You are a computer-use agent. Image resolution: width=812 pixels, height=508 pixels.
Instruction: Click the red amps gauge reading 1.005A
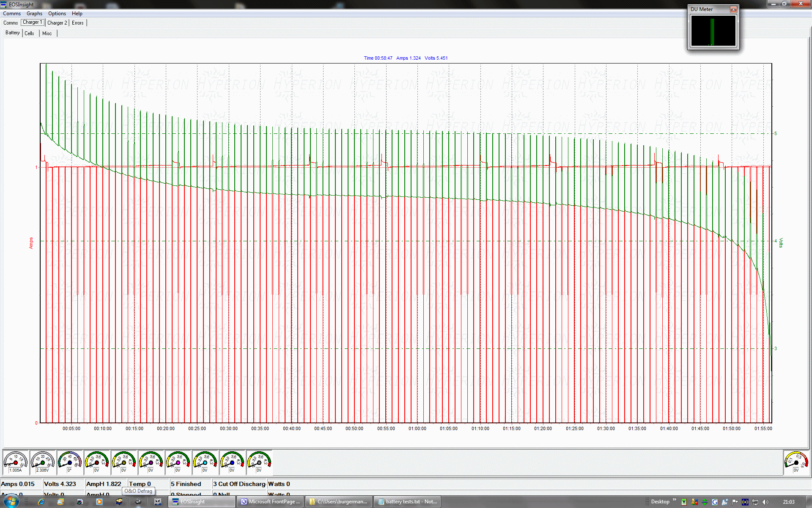point(16,462)
